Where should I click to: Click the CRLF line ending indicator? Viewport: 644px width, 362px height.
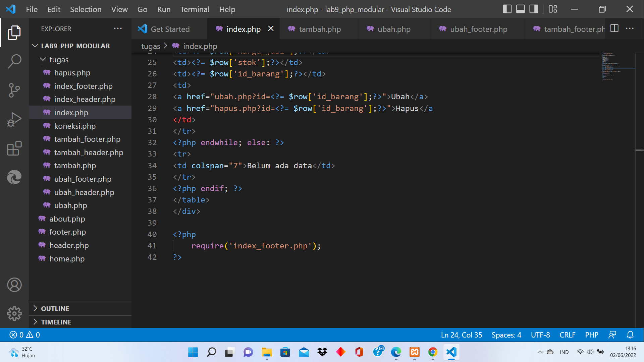point(567,335)
